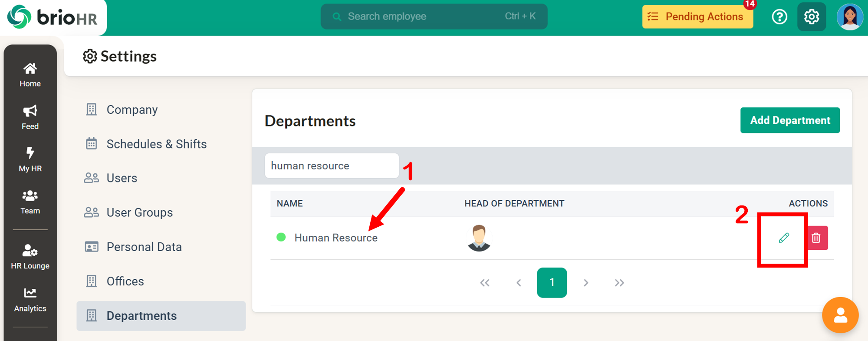
Task: Click the department search field with 'human resource'
Action: point(332,166)
